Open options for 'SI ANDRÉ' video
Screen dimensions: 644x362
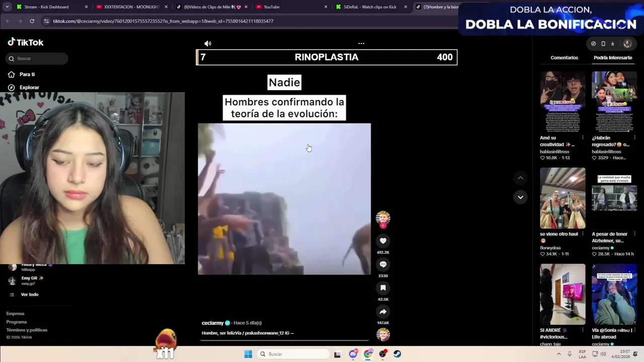583,330
